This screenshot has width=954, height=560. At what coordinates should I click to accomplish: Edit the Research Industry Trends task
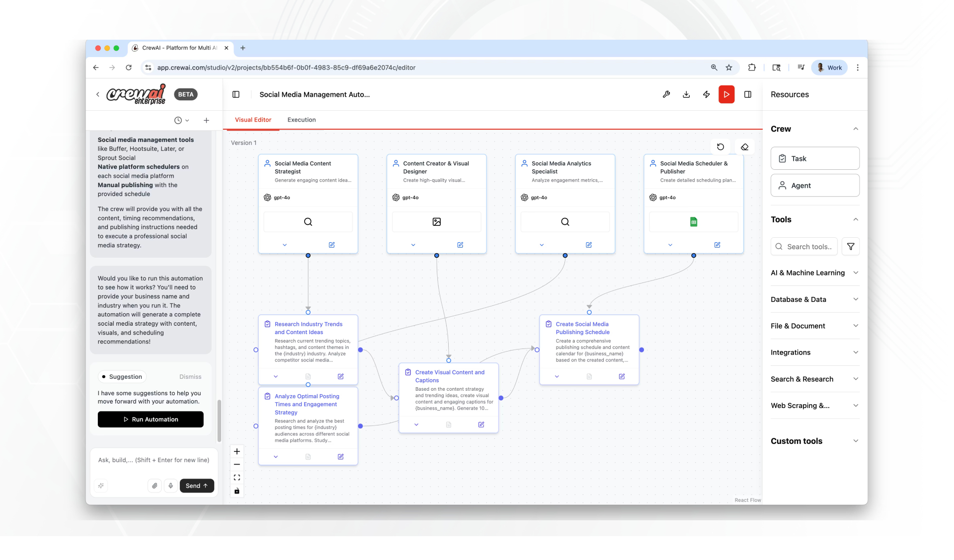(x=341, y=376)
